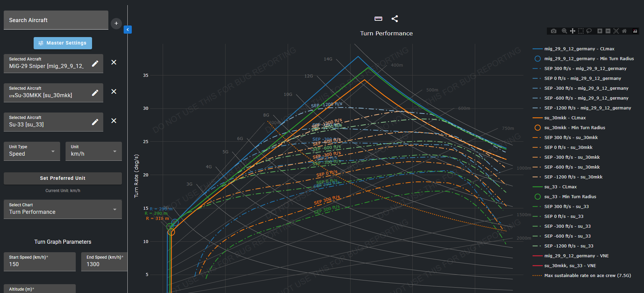The width and height of the screenshot is (644, 293).
Task: Zoom in using the chart plus icon
Action: (600, 31)
